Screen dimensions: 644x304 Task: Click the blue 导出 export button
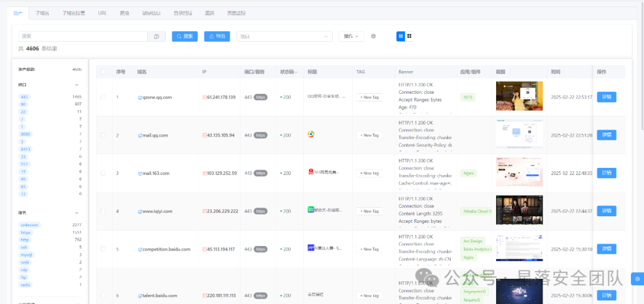point(217,36)
